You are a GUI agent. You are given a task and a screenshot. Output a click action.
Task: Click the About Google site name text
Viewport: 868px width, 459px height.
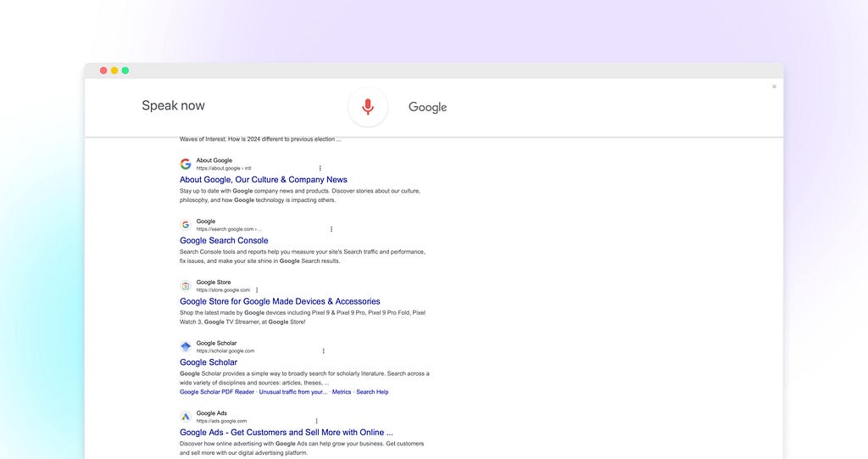[214, 160]
